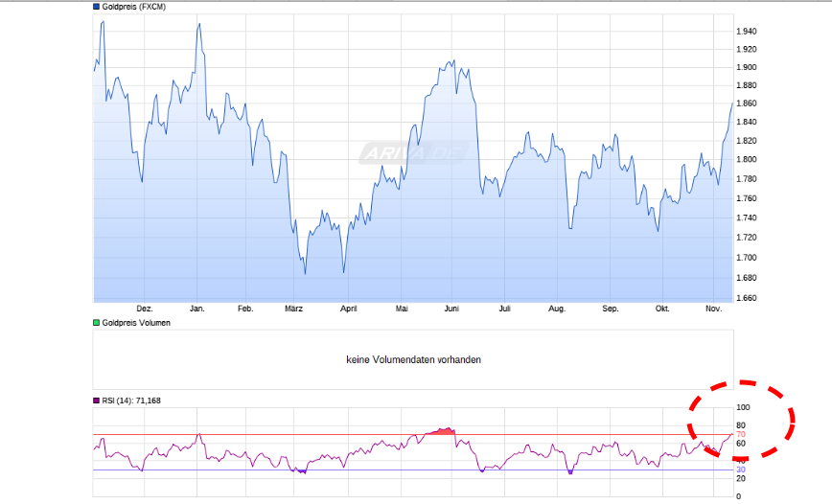The height and width of the screenshot is (504, 832).
Task: Click the purple RSI (14) legend square
Action: tap(96, 401)
